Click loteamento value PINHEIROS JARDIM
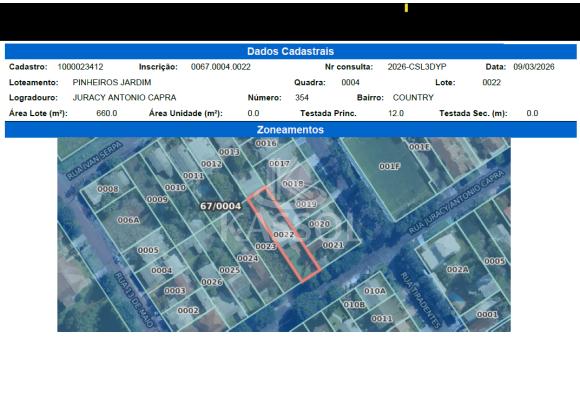The image size is (580, 400). pos(112,83)
